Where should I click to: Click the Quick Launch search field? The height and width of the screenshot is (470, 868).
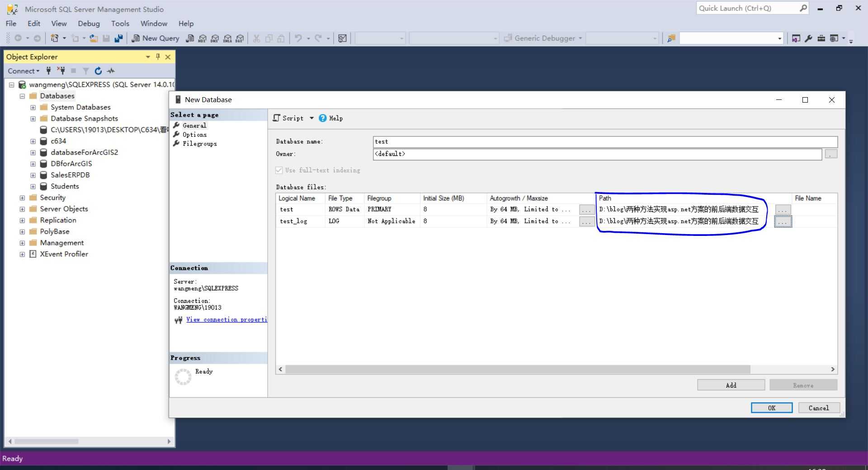click(747, 8)
